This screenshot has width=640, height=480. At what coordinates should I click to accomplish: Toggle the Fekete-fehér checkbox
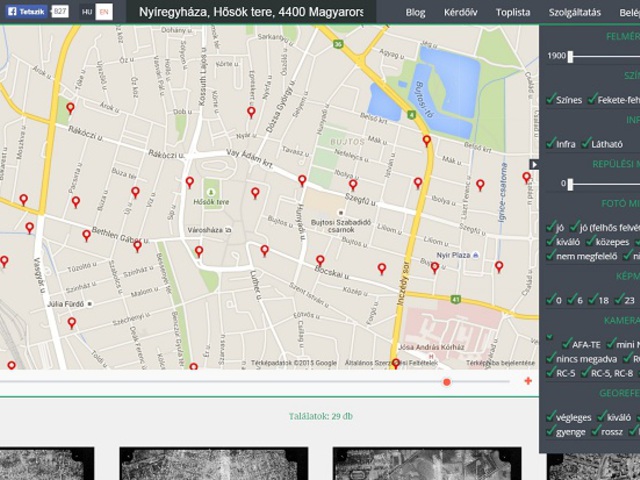(x=592, y=99)
